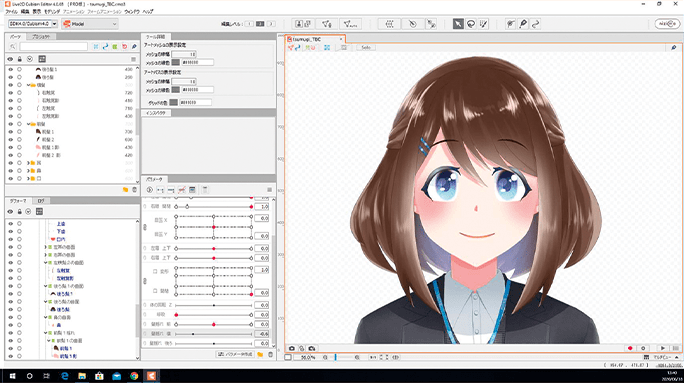
Task: Open the texture atlas editor tool
Action: click(303, 24)
